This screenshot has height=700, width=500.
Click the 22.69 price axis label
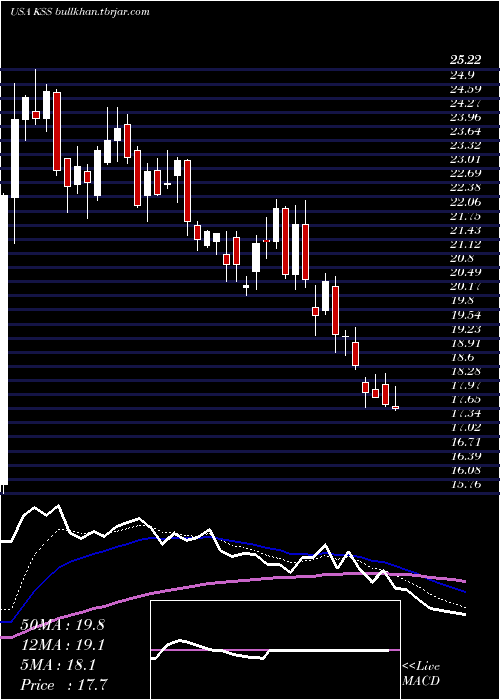pyautogui.click(x=466, y=174)
